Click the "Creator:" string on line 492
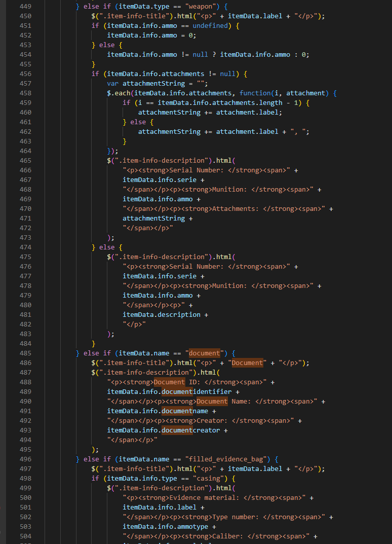The width and height of the screenshot is (392, 544). click(212, 420)
